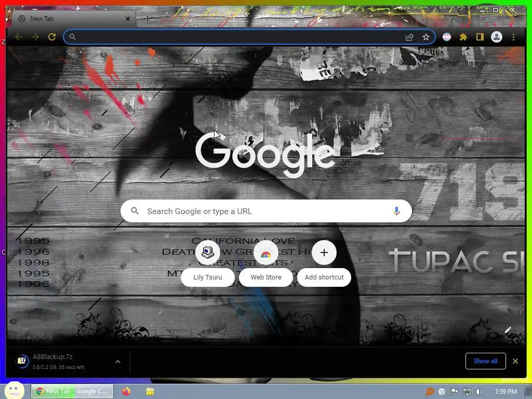The height and width of the screenshot is (399, 532).
Task: Share this page icon in address bar
Action: tap(409, 37)
